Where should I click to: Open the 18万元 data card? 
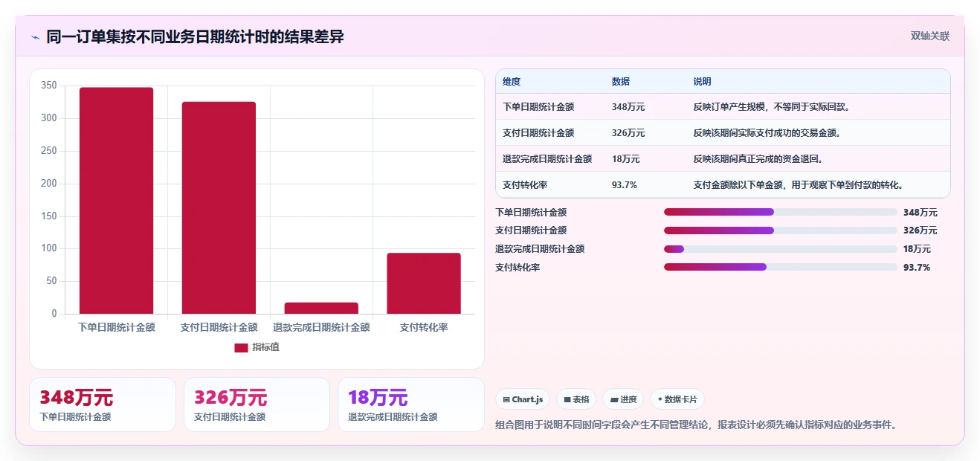click(x=411, y=404)
